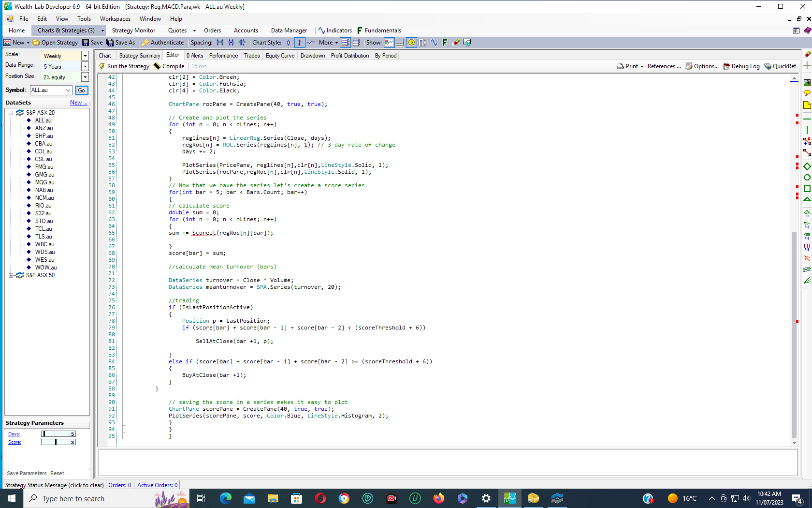The image size is (812, 508).
Task: Open the Symbol combo box ALL.au
Action: click(x=51, y=90)
